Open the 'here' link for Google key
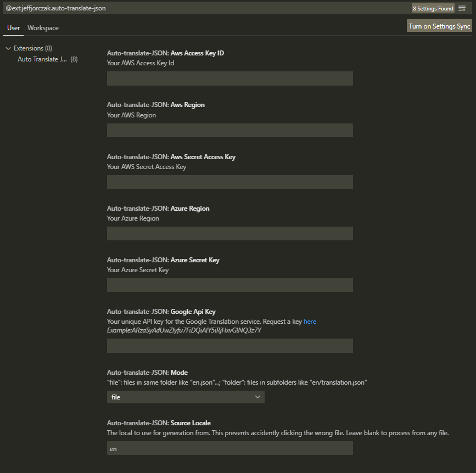 310,322
